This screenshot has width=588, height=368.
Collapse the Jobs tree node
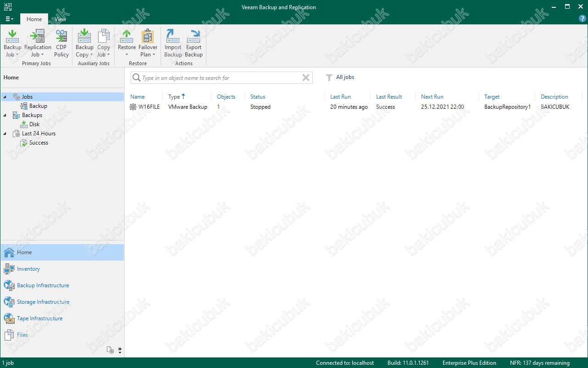5,97
